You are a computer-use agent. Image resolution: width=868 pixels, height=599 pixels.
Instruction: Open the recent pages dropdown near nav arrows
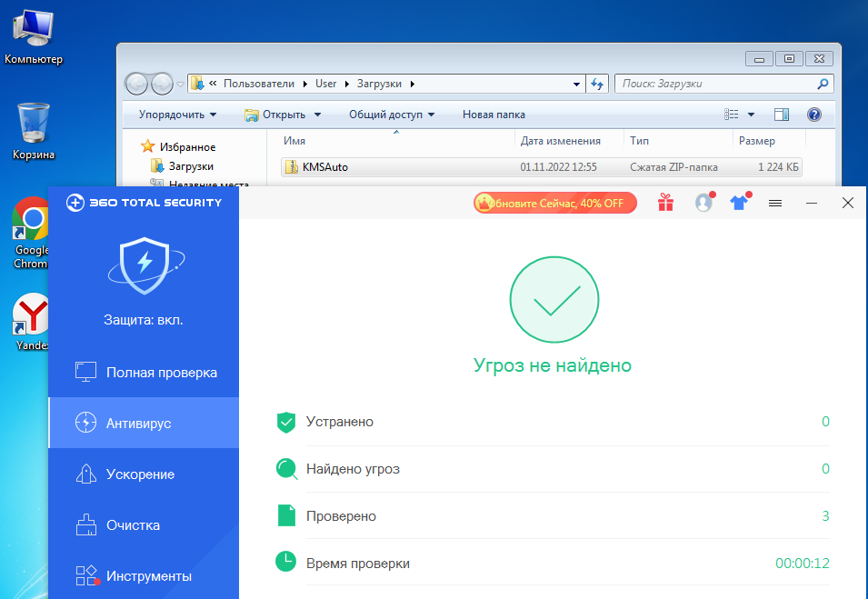click(181, 85)
